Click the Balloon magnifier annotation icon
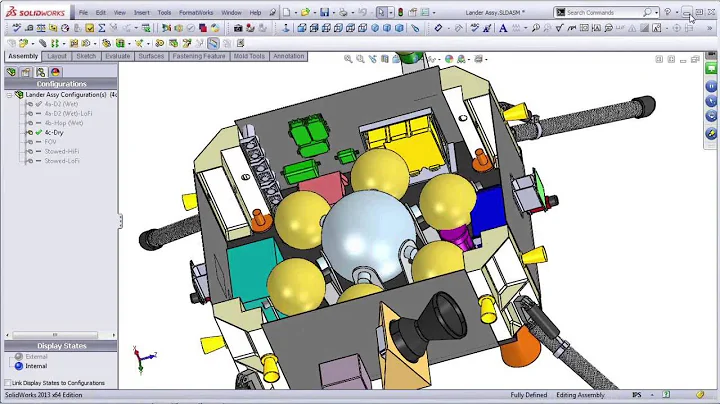The height and width of the screenshot is (404, 720). (x=535, y=28)
